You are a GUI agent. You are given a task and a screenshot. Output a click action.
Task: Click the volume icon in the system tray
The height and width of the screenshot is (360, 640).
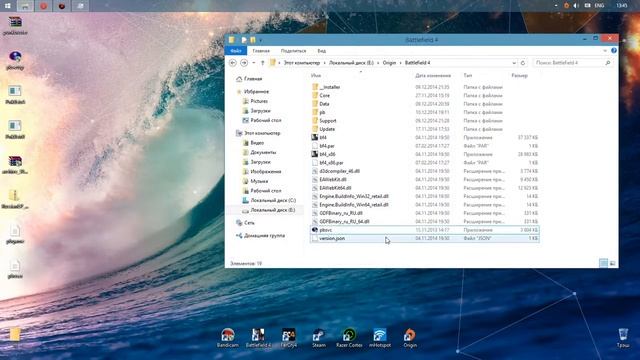pyautogui.click(x=576, y=6)
